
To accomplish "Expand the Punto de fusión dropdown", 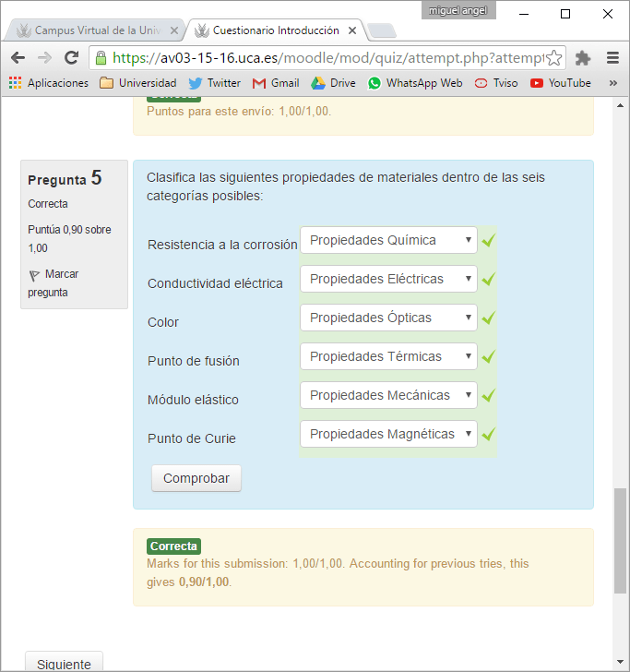I will 388,356.
